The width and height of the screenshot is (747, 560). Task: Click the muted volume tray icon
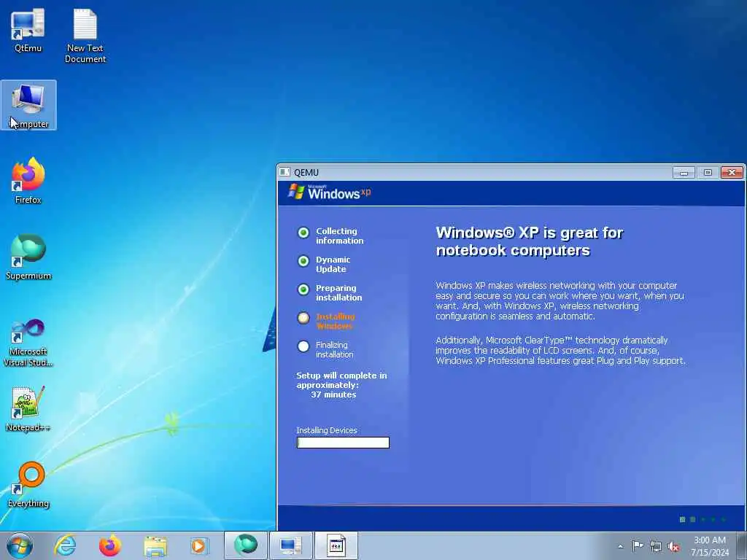pos(673,547)
